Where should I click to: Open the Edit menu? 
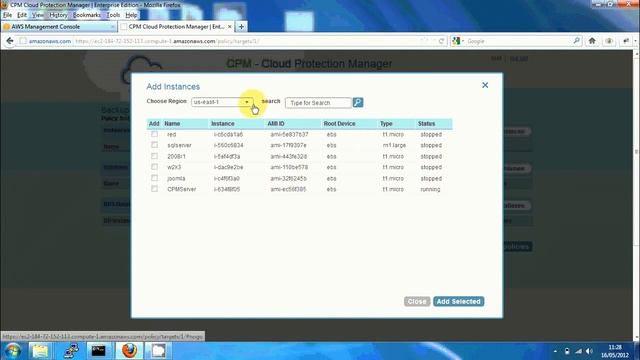tap(22, 15)
